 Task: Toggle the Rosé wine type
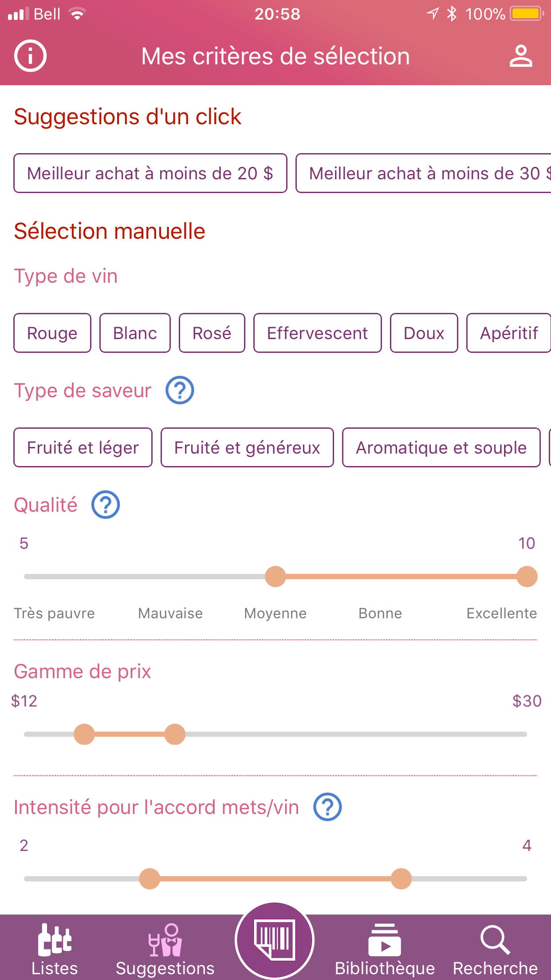(x=212, y=333)
